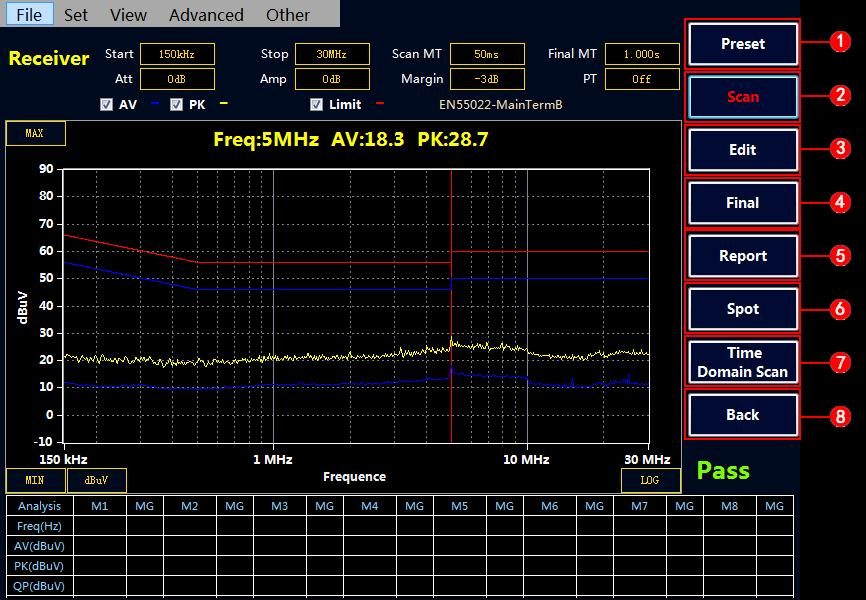This screenshot has width=866, height=600.
Task: Open Time Domain Scan
Action: coord(742,362)
